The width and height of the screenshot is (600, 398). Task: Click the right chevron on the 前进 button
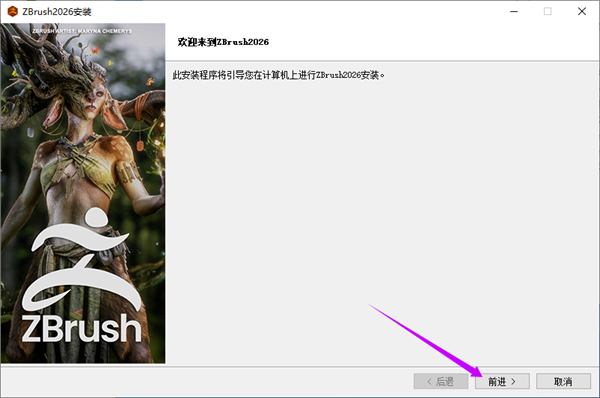513,382
